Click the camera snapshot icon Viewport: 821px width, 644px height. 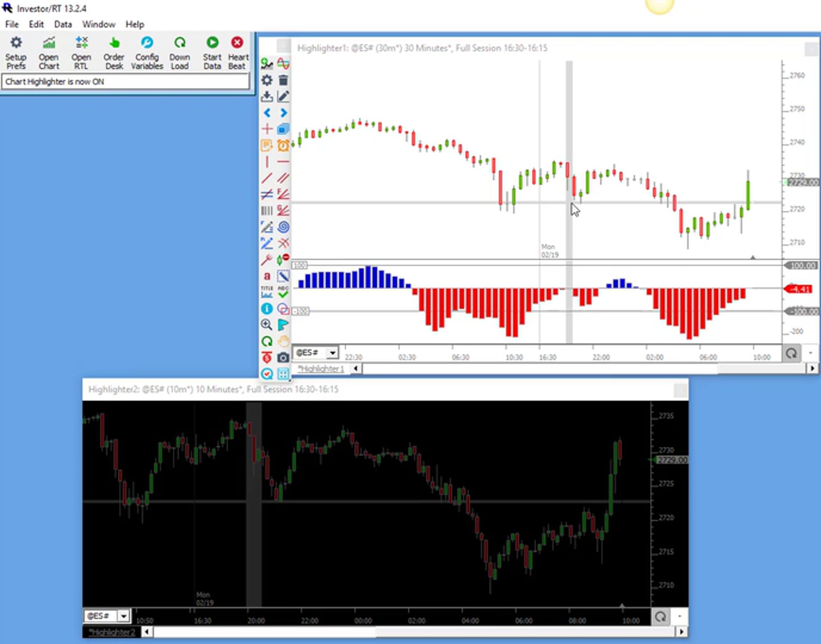(283, 358)
